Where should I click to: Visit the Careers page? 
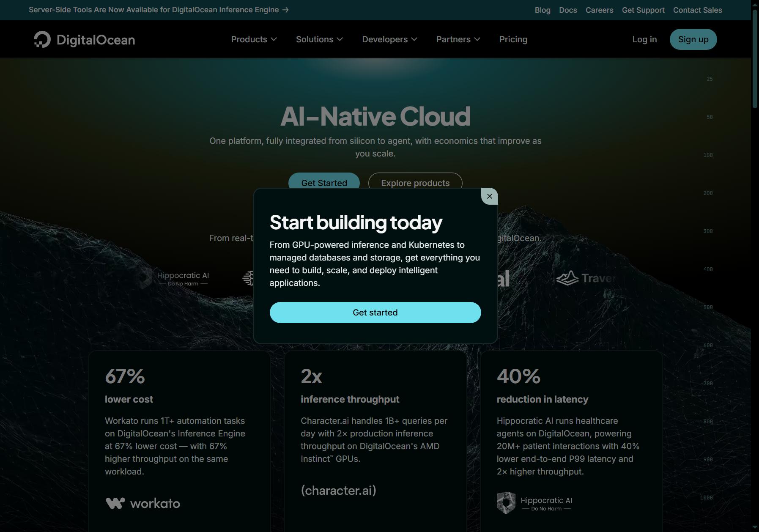coord(599,10)
